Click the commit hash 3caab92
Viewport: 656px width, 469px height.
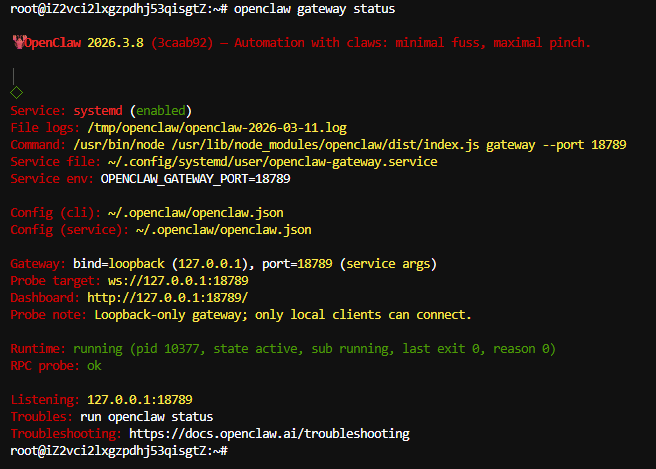(182, 43)
